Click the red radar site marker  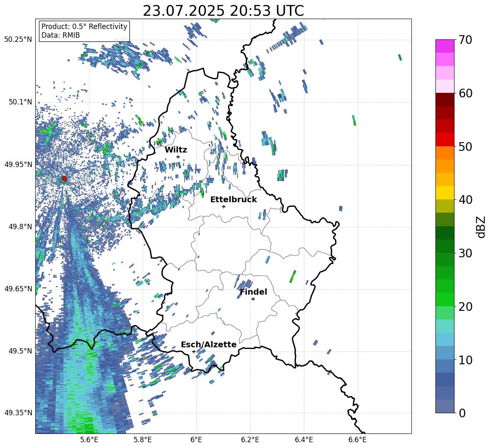pyautogui.click(x=64, y=179)
